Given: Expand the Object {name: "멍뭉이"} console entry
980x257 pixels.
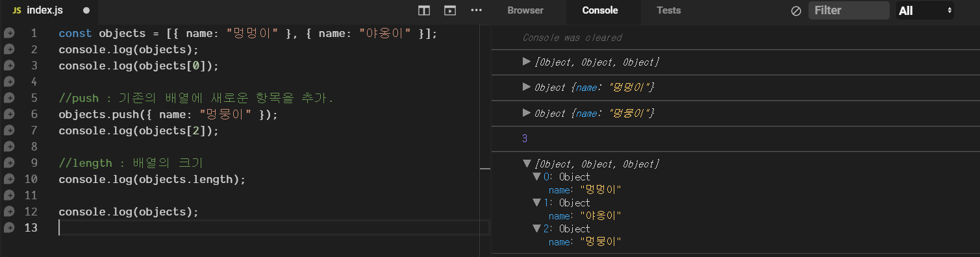Looking at the screenshot, I should [x=527, y=113].
